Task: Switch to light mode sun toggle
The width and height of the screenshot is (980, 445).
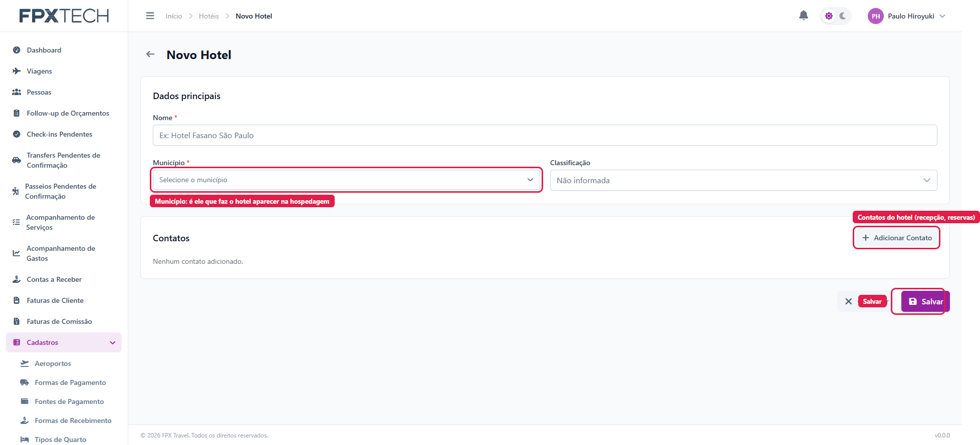Action: tap(829, 16)
